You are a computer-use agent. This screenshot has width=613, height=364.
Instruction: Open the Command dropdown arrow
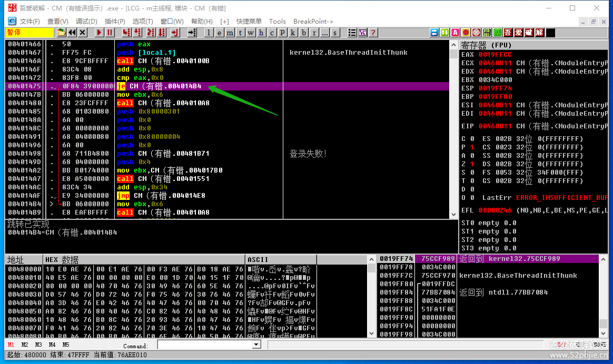pos(256,345)
